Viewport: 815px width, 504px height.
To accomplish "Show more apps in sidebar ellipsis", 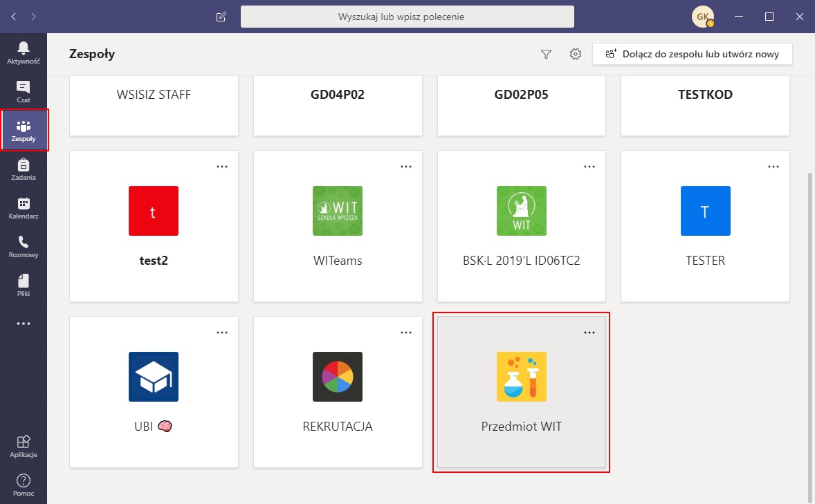I will [24, 324].
